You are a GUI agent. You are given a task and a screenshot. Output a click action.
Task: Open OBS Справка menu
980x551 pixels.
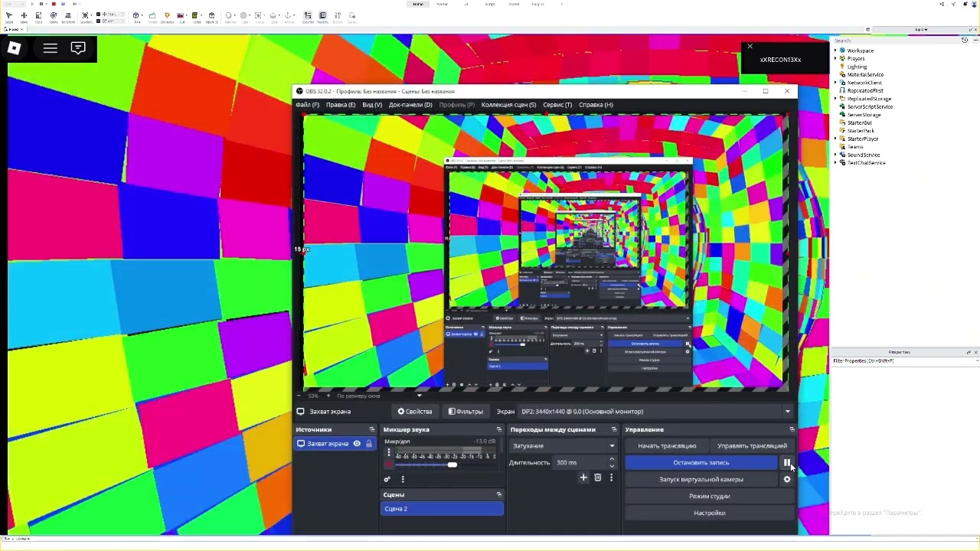click(596, 105)
